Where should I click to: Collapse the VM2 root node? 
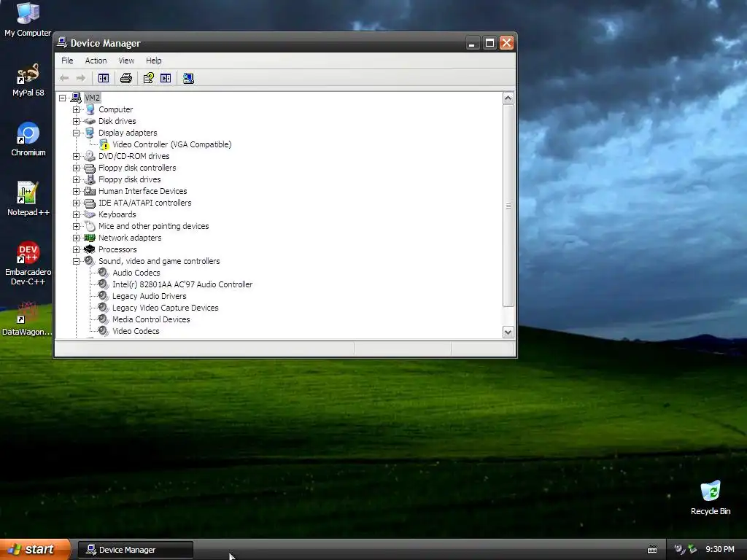coord(63,98)
